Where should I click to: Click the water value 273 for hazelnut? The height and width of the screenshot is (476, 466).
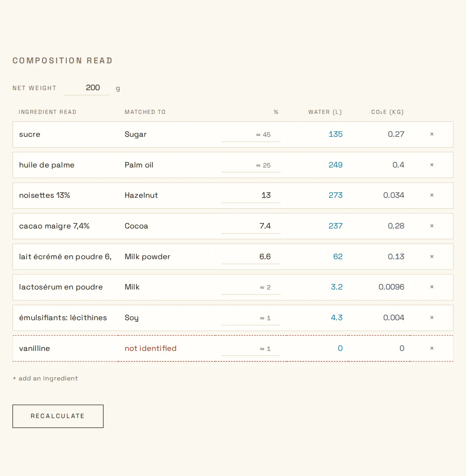(x=336, y=195)
